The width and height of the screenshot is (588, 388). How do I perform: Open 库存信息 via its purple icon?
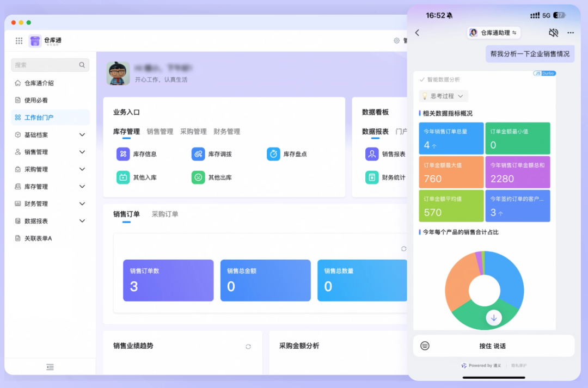(124, 154)
